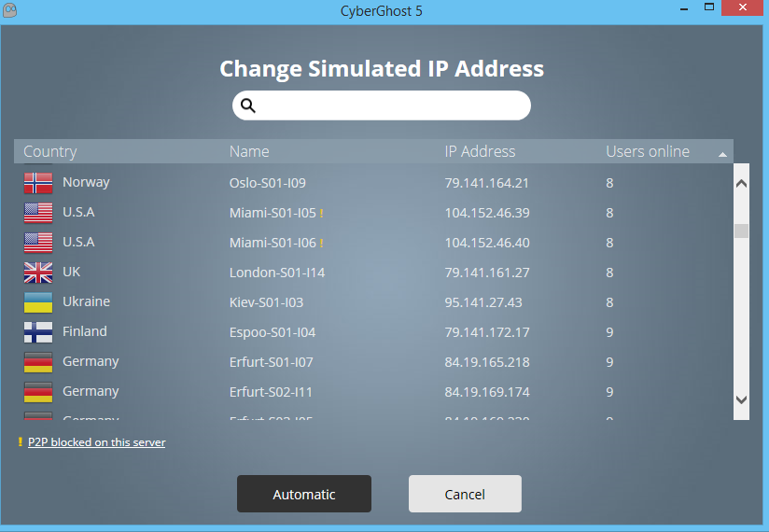
Task: Click the exclamation icon in the P2P legend
Action: [21, 441]
